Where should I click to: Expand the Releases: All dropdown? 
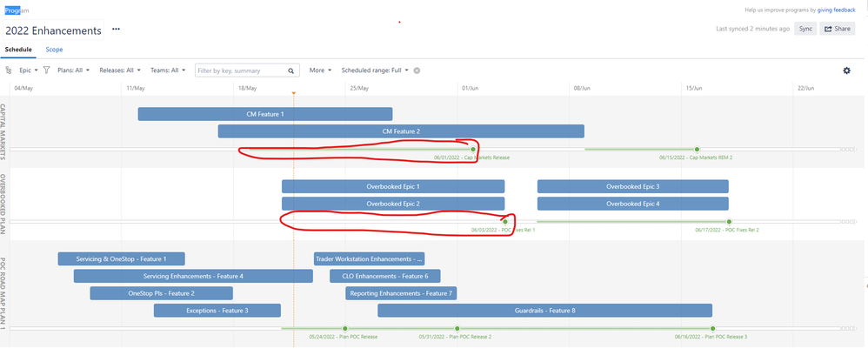point(119,70)
